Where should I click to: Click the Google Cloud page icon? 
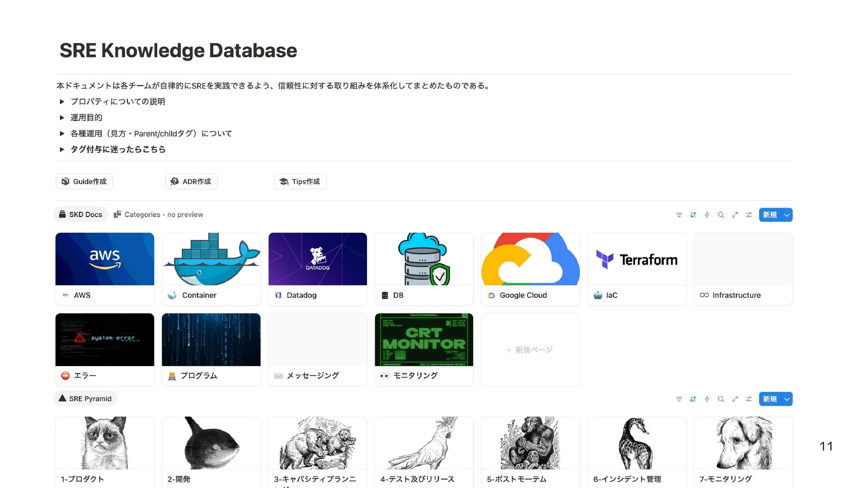[491, 295]
